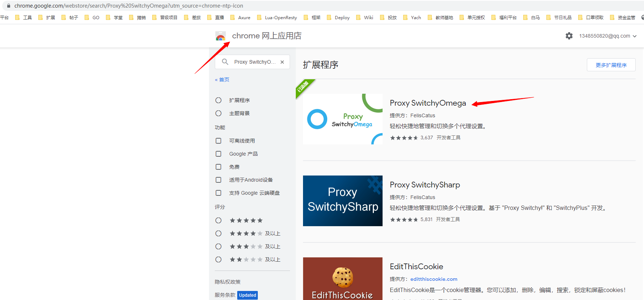Image resolution: width=644 pixels, height=300 pixels.
Task: Clear the search box with X icon
Action: click(282, 62)
